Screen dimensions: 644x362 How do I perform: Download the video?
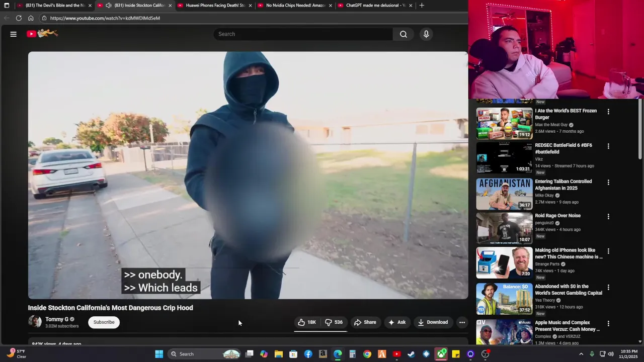pyautogui.click(x=433, y=322)
